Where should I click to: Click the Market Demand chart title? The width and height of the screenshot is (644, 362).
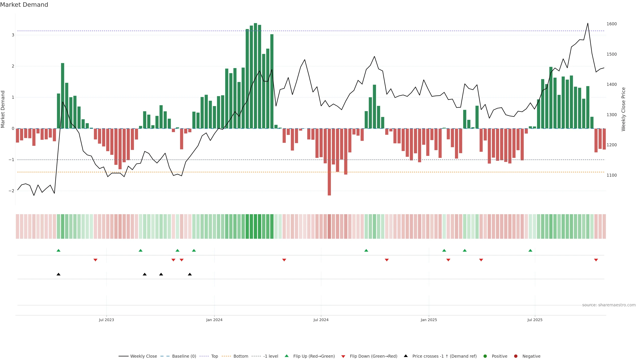[24, 5]
